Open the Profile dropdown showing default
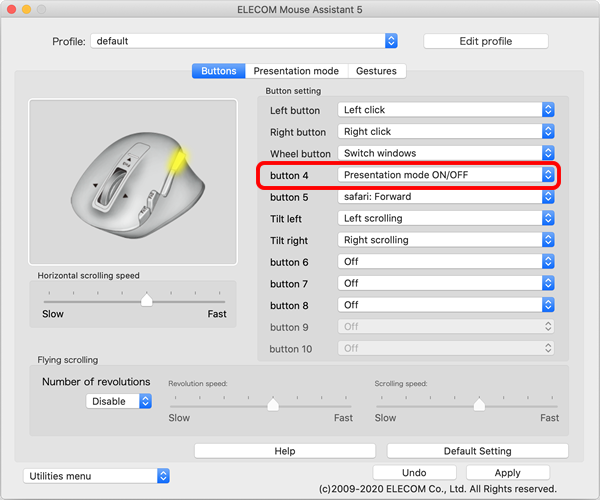Viewport: 600px width, 500px height. pyautogui.click(x=244, y=41)
